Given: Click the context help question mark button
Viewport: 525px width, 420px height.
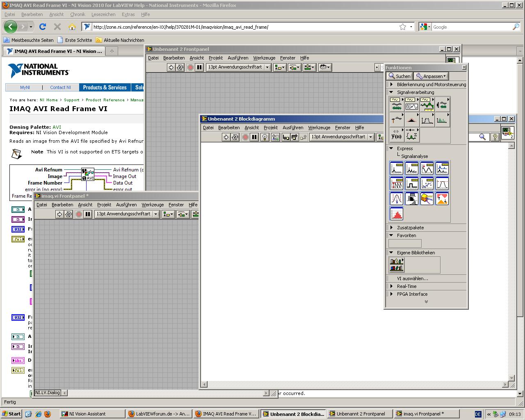Looking at the screenshot, I should [x=495, y=137].
